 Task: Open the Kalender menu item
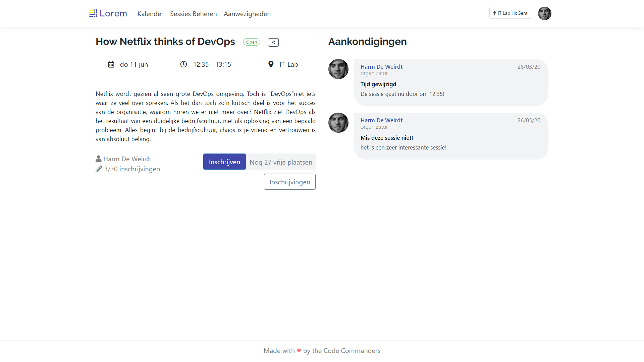[150, 14]
